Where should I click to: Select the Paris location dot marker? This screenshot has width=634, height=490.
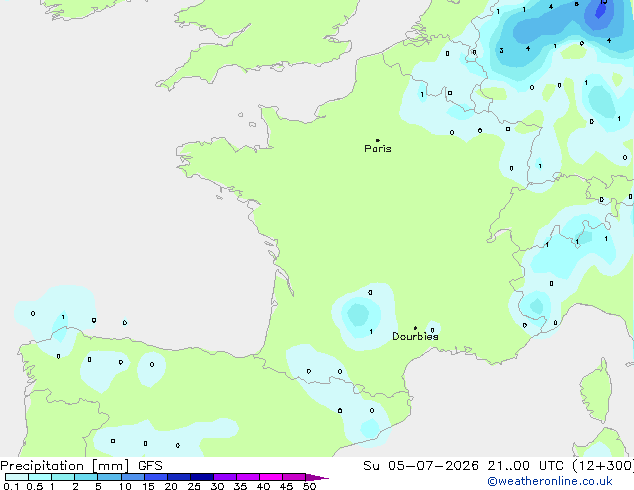(378, 140)
